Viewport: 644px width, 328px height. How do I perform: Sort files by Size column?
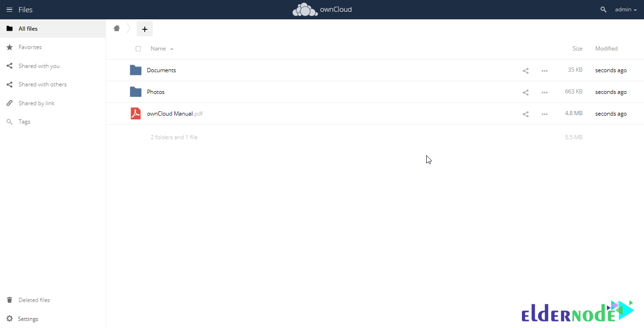click(x=578, y=49)
